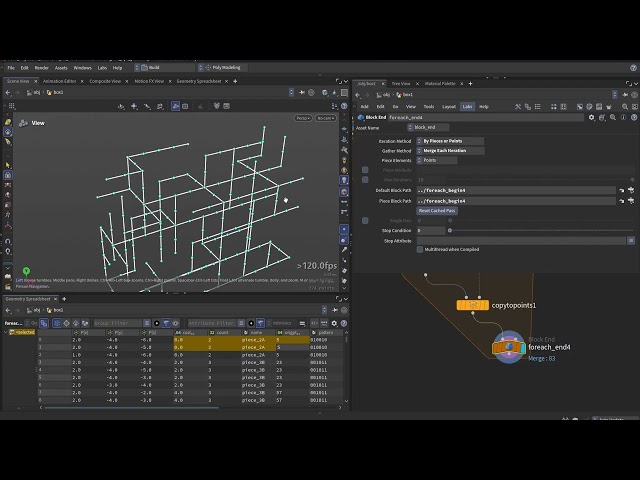This screenshot has height=480, width=640.
Task: Click the Merge : 83 node badge text
Action: [542, 358]
